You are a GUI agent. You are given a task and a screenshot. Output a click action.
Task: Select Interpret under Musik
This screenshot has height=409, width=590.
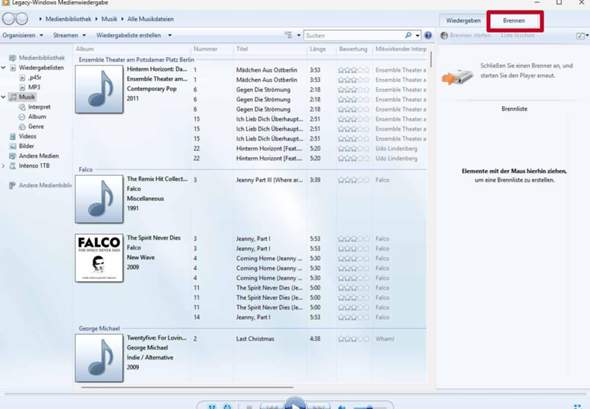coord(39,107)
